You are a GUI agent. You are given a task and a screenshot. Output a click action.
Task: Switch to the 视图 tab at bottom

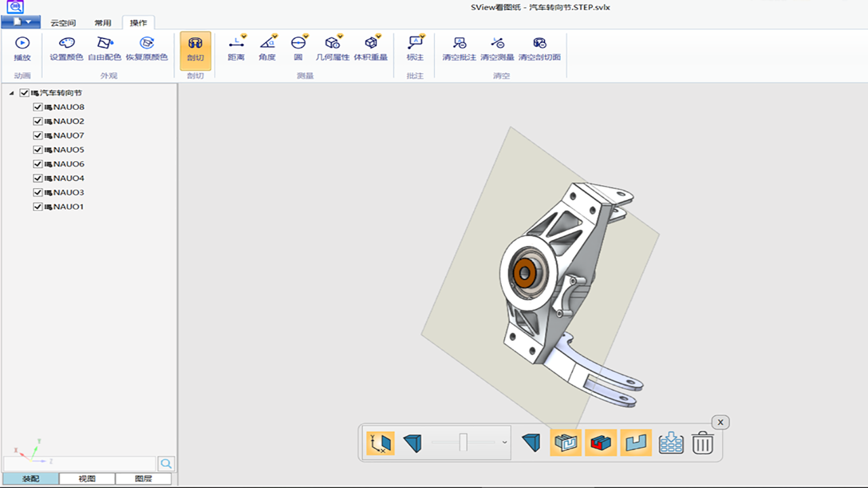coord(88,479)
